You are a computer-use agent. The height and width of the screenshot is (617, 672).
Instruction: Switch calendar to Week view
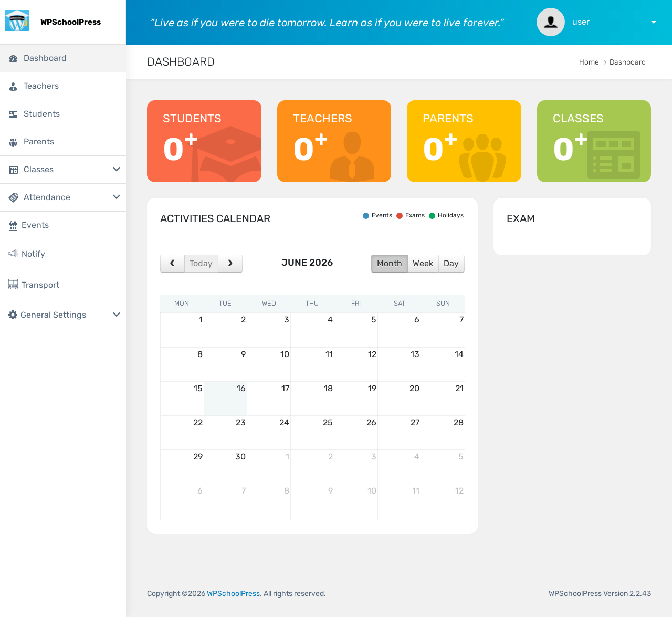click(x=423, y=264)
